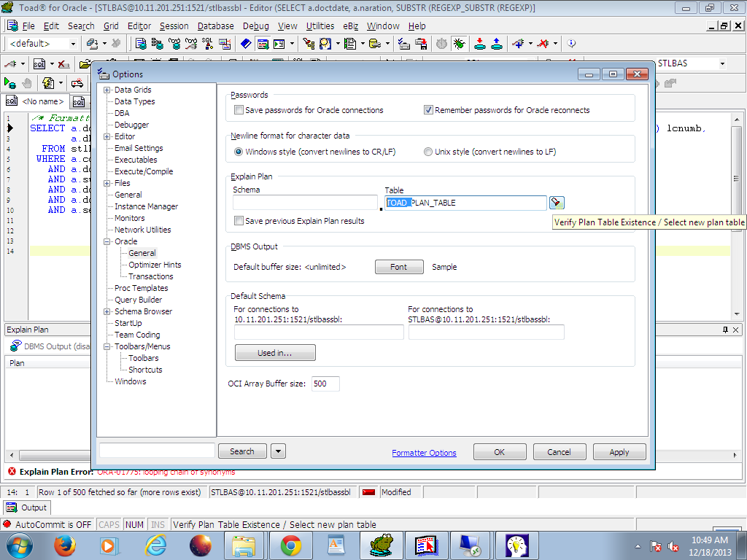
Task: Click the Options search text box
Action: point(157,451)
